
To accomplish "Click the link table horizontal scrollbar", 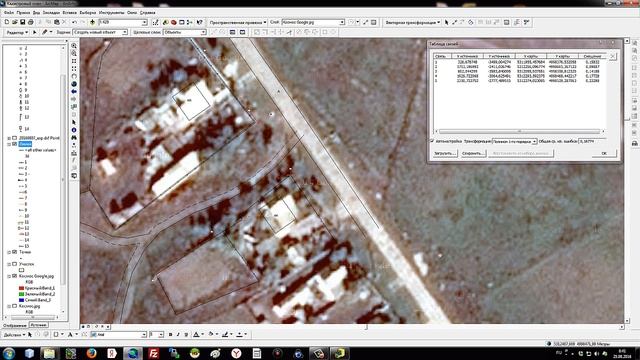I will coord(520,131).
